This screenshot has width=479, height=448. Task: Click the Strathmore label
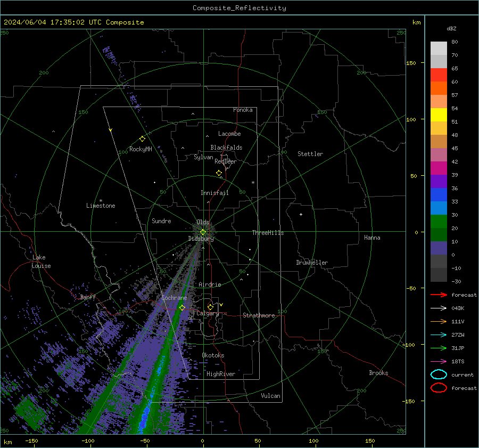point(259,315)
